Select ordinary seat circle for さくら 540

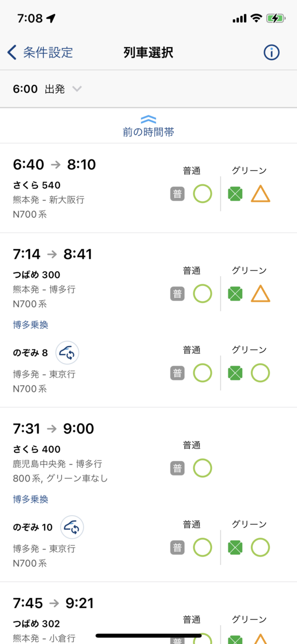203,194
